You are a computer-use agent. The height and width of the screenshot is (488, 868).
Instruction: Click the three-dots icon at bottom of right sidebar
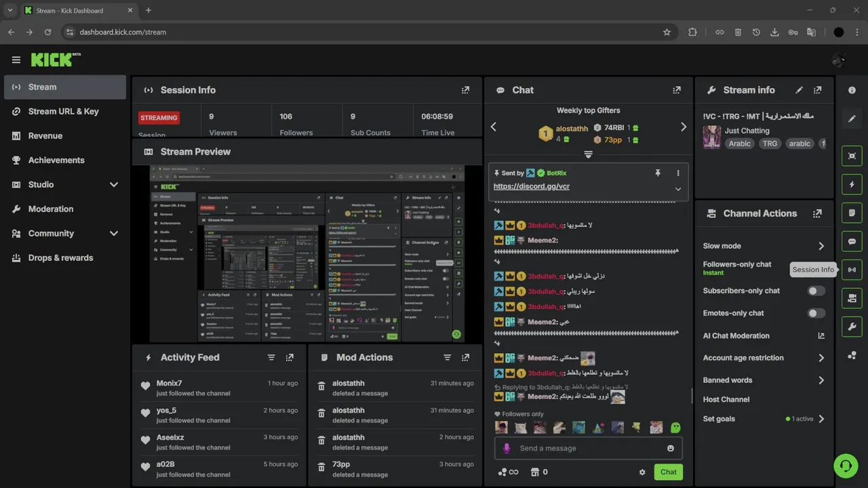[852, 355]
